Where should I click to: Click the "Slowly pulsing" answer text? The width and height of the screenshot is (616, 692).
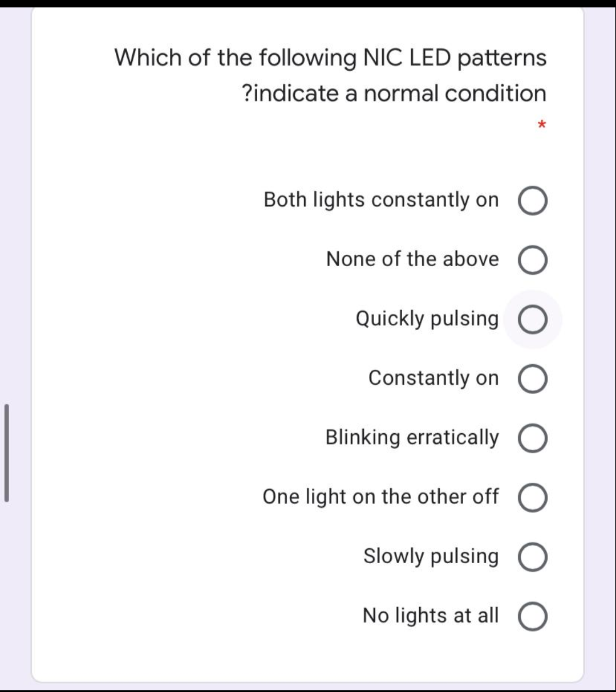(430, 557)
